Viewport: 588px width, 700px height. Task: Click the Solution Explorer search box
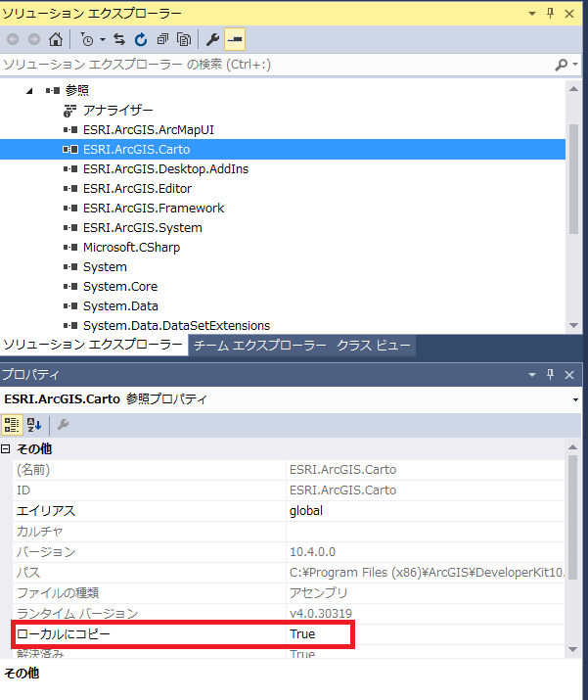pyautogui.click(x=277, y=65)
